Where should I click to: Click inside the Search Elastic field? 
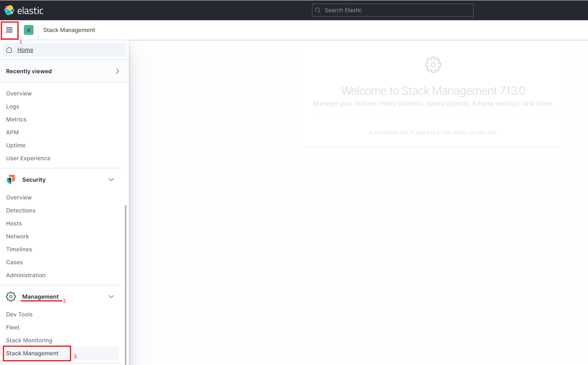click(x=392, y=10)
